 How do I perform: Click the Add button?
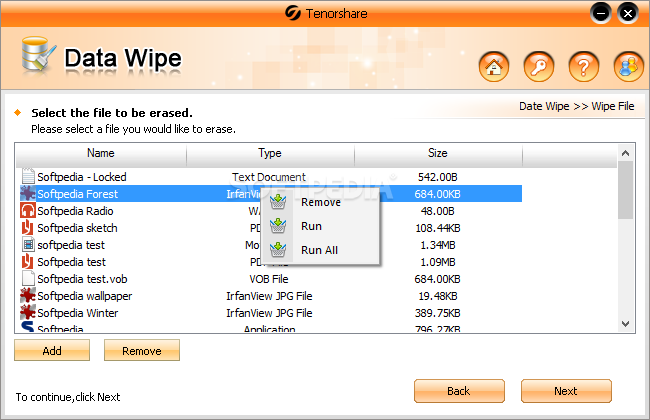(x=52, y=350)
